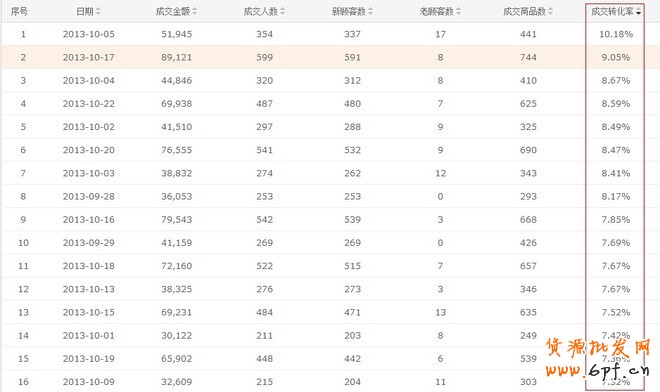Click the 序号 column header
The image size is (660, 392).
[x=19, y=11]
